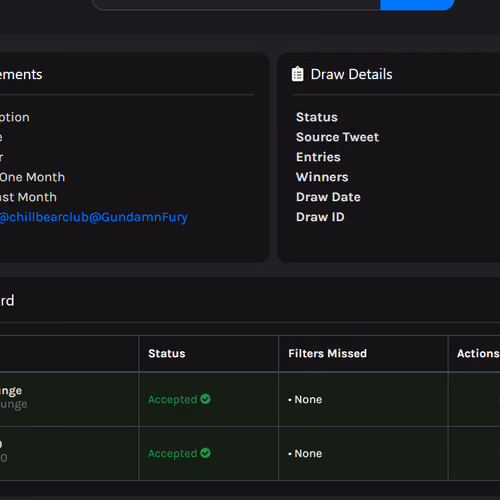Click the Draw ID label
This screenshot has width=500, height=500.
click(320, 217)
